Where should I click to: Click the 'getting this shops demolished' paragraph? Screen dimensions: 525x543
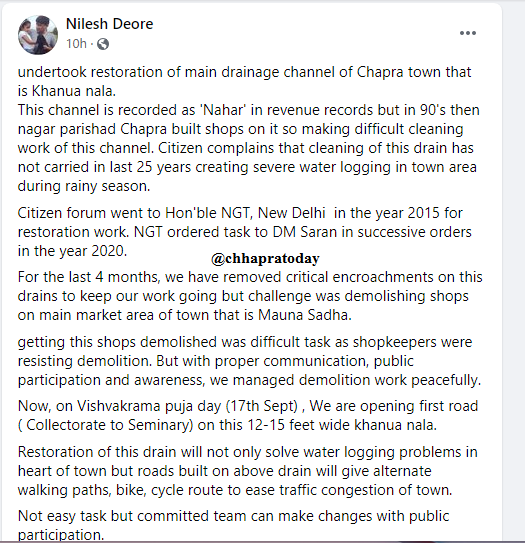(249, 361)
